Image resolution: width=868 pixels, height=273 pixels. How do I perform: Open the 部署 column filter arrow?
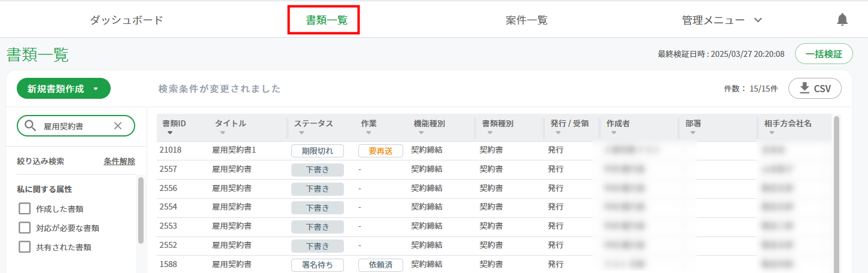(692, 133)
